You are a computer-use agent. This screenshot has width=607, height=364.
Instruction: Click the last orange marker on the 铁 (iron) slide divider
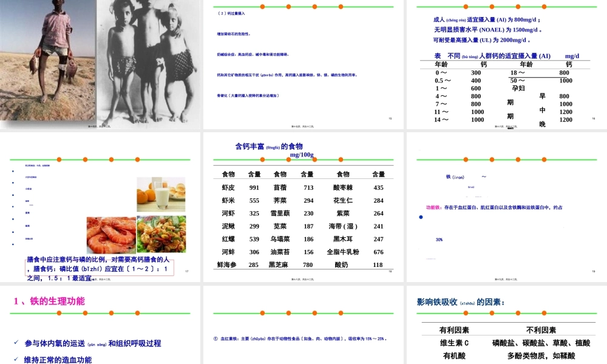[x=544, y=159]
